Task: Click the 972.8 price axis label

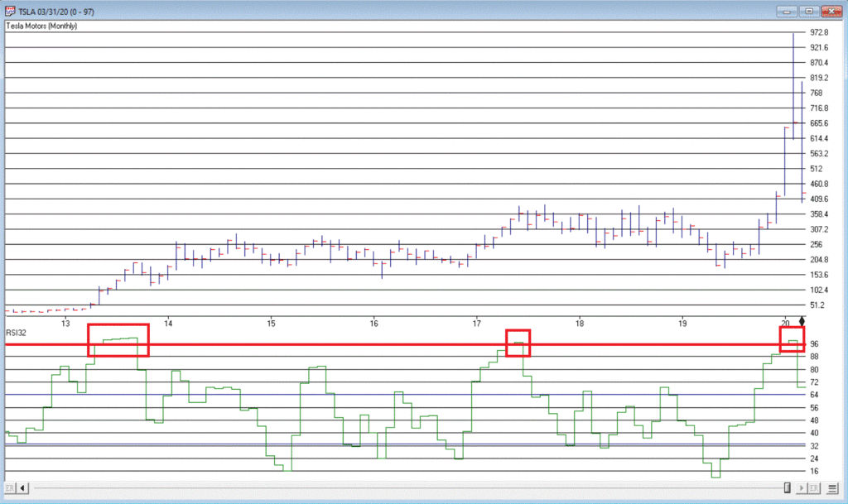Action: (x=819, y=32)
